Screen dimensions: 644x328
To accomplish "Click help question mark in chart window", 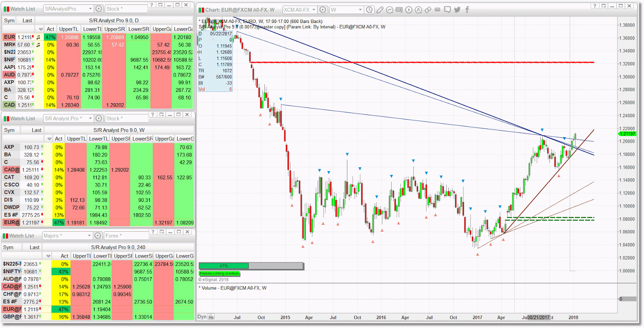I will pyautogui.click(x=595, y=6).
